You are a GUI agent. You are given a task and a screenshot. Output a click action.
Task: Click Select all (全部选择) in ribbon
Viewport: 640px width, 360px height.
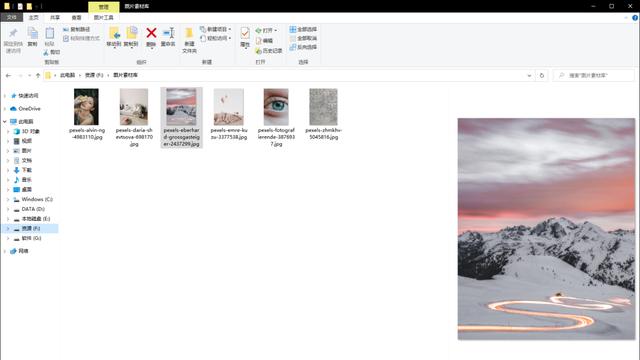(303, 29)
